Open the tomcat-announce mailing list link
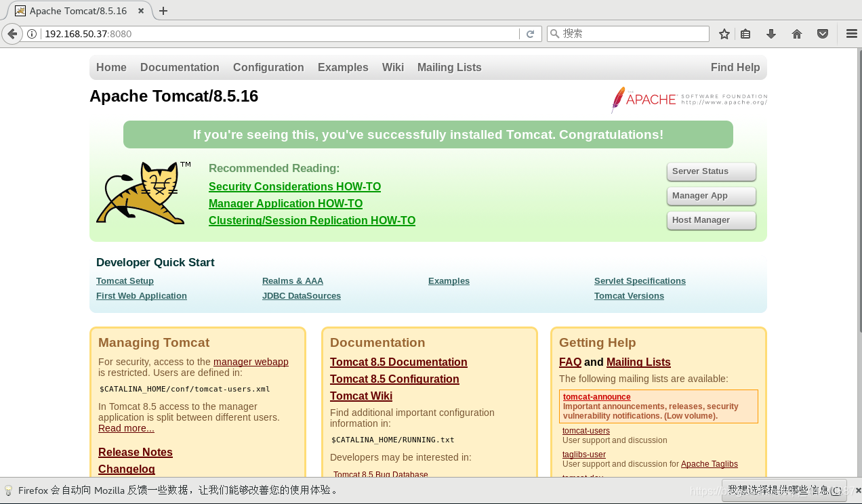This screenshot has width=862, height=504. (597, 397)
